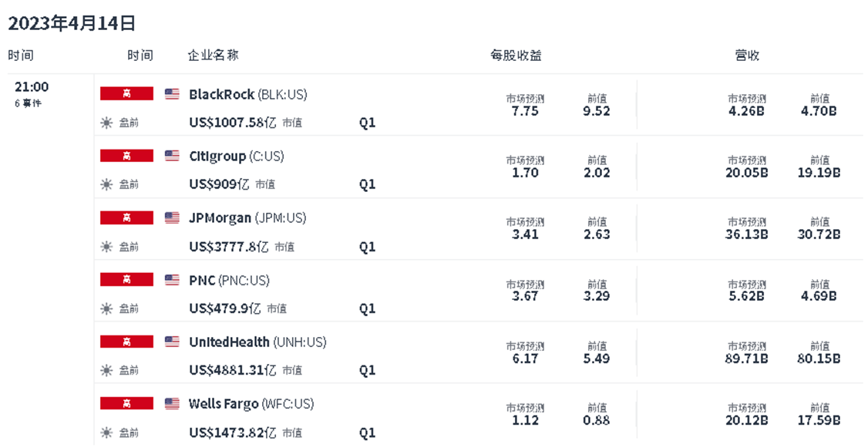This screenshot has height=448, width=868.
Task: Click the US flag icon beside BlackRock
Action: (172, 94)
